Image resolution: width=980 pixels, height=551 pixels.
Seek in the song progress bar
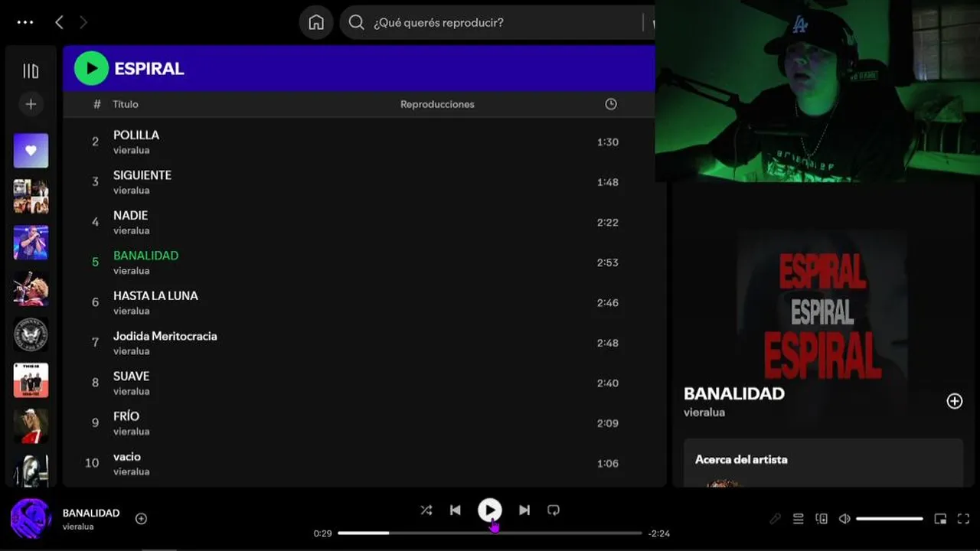click(x=490, y=533)
